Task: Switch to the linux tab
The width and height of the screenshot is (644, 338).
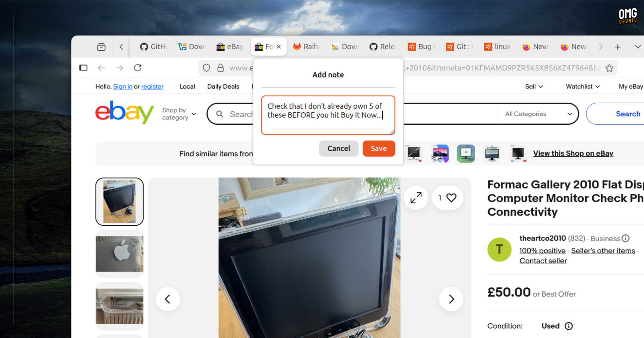Action: [498, 47]
